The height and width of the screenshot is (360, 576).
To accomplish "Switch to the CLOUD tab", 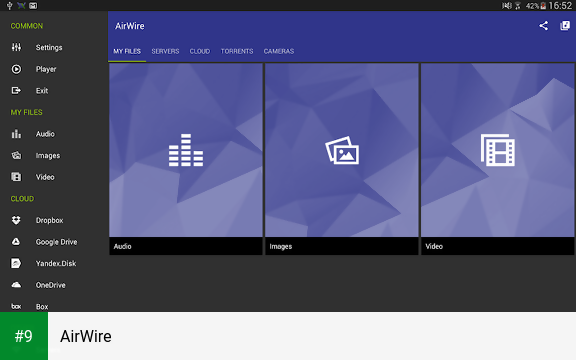I will [x=200, y=51].
